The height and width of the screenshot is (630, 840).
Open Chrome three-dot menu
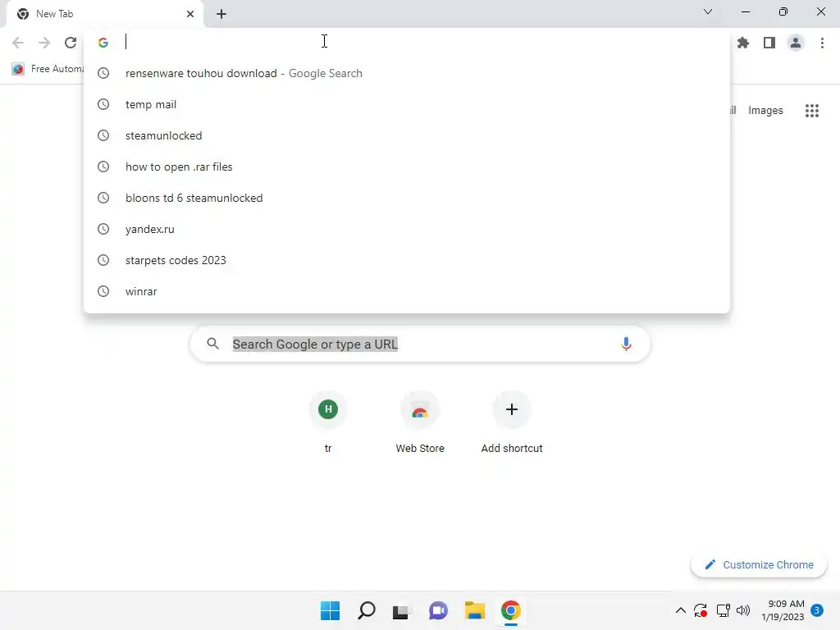tap(822, 43)
